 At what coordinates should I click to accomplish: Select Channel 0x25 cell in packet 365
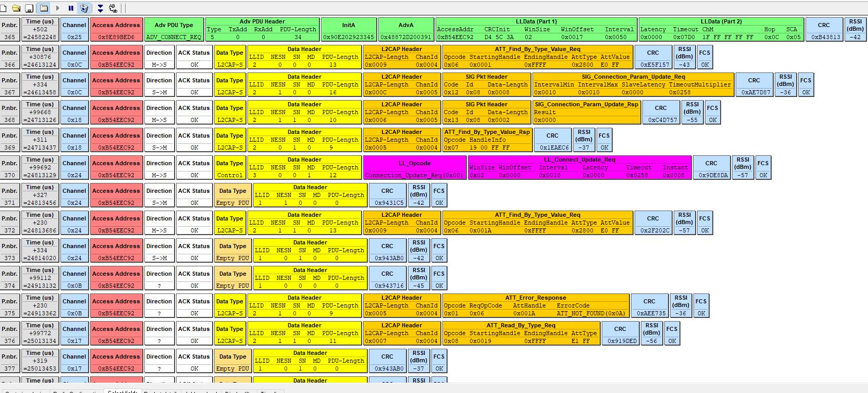(75, 29)
